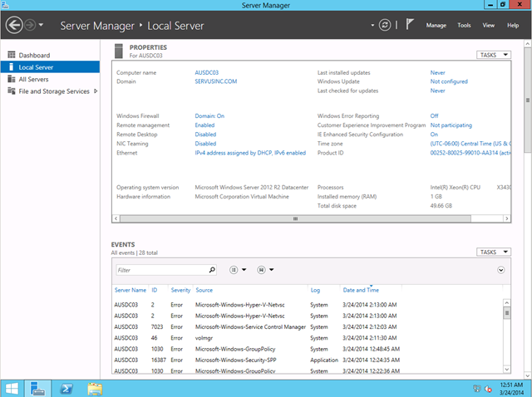Image resolution: width=532 pixels, height=397 pixels.
Task: Click Remote Desktop Disabled link
Action: click(x=205, y=135)
